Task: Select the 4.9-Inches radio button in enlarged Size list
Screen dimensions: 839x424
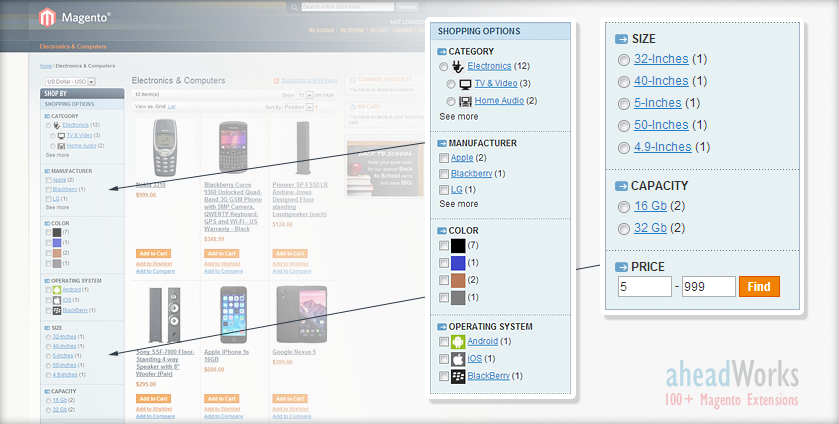Action: tap(623, 148)
